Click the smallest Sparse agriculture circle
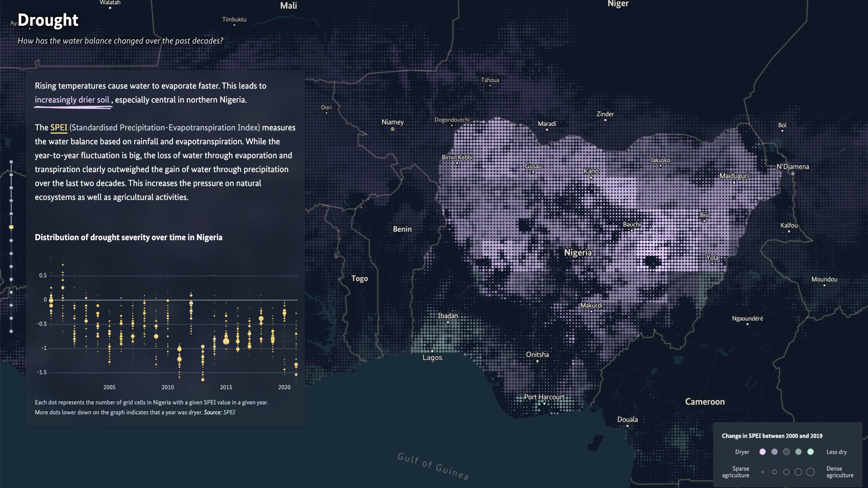868x488 pixels. pos(762,472)
